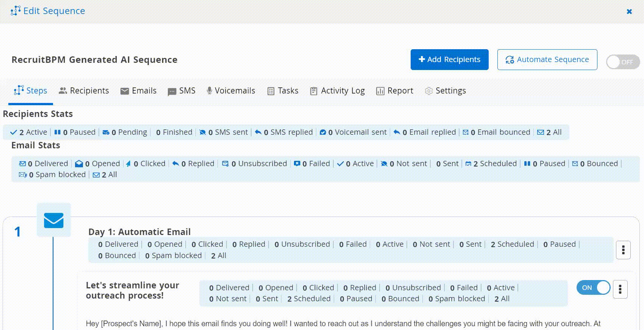Filter recipients by 0 SMS sent
644x330 pixels.
click(x=224, y=132)
